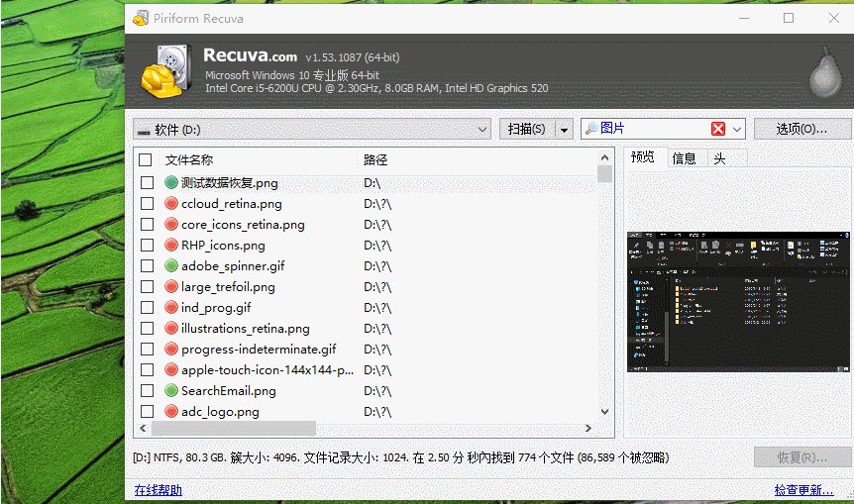Click the red status dot of adc_logo.png
The height and width of the screenshot is (504, 854).
(171, 411)
